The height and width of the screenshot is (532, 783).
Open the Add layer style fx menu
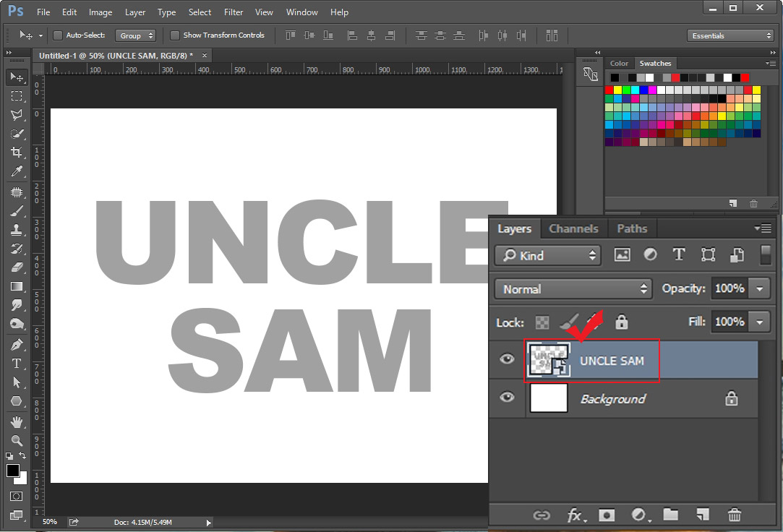[x=575, y=515]
